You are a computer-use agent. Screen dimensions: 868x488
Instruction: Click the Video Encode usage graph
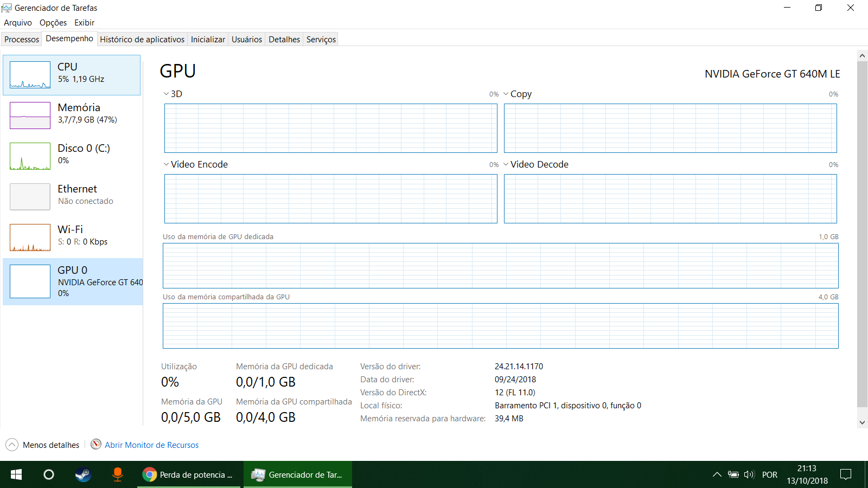331,198
